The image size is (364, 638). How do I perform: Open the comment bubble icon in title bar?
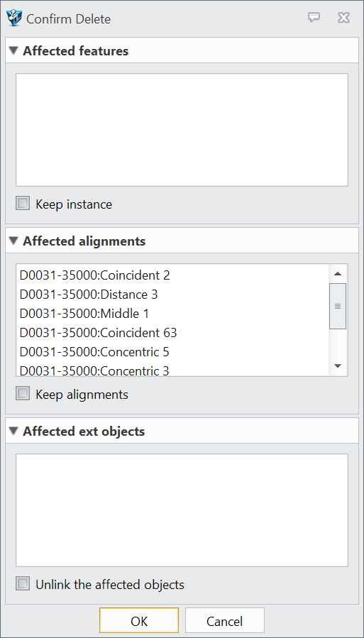[x=314, y=17]
